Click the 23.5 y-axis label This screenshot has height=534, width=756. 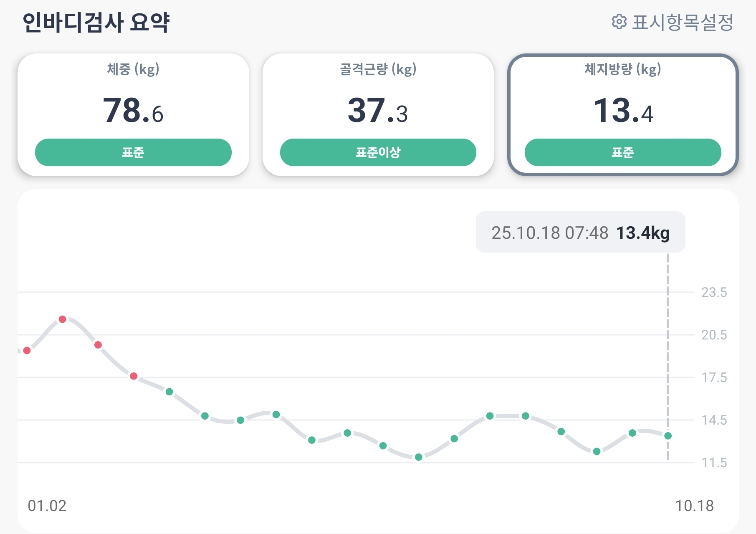point(714,292)
